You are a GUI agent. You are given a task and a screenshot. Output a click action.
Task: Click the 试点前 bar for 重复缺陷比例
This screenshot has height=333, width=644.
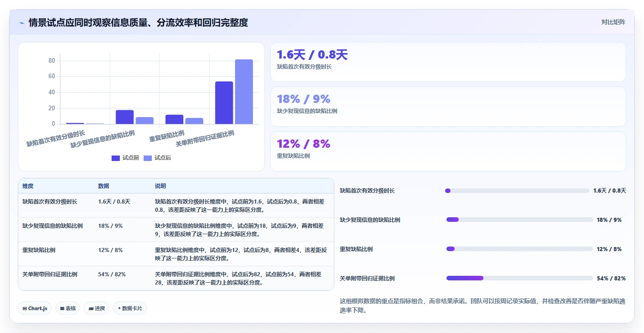pyautogui.click(x=174, y=119)
